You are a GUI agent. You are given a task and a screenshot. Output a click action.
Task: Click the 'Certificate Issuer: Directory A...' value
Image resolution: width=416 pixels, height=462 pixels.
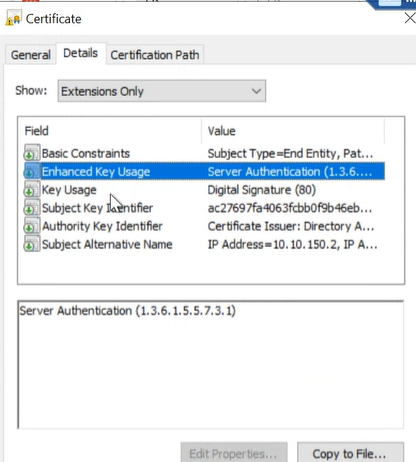click(x=291, y=226)
